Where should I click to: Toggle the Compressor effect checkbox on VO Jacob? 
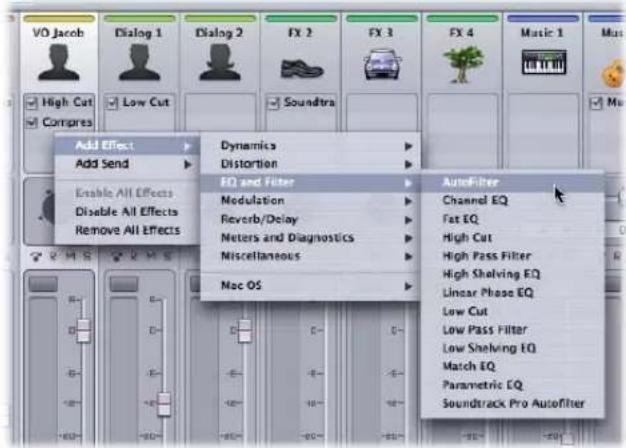pos(32,123)
